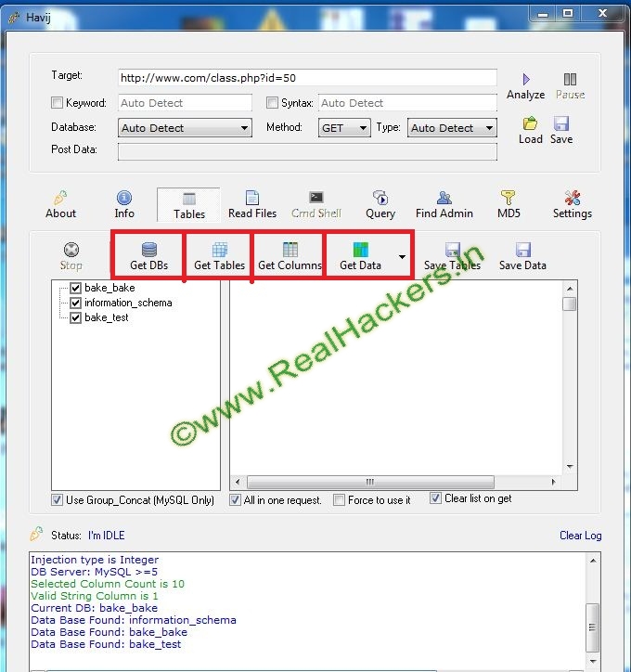Maximize the Havij window

[x=568, y=13]
